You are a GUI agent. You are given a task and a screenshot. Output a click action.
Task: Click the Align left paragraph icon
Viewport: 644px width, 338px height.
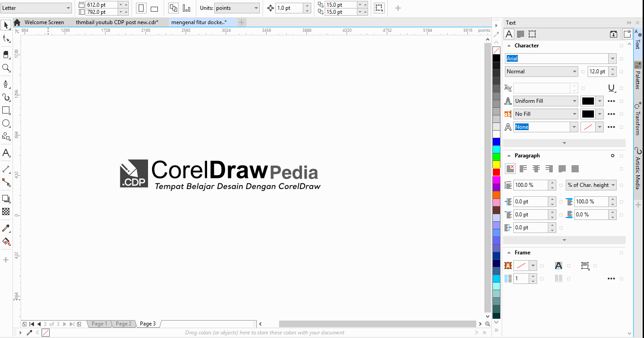point(523,169)
